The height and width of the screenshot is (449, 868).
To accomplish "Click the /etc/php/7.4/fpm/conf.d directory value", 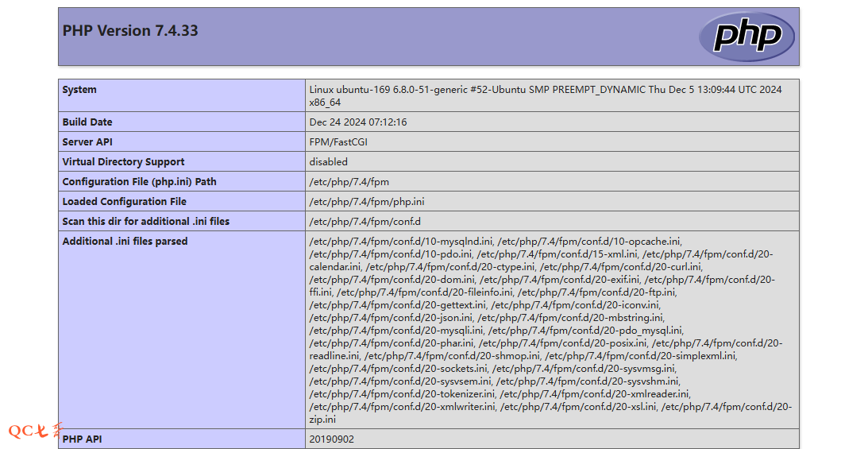I will [x=365, y=222].
